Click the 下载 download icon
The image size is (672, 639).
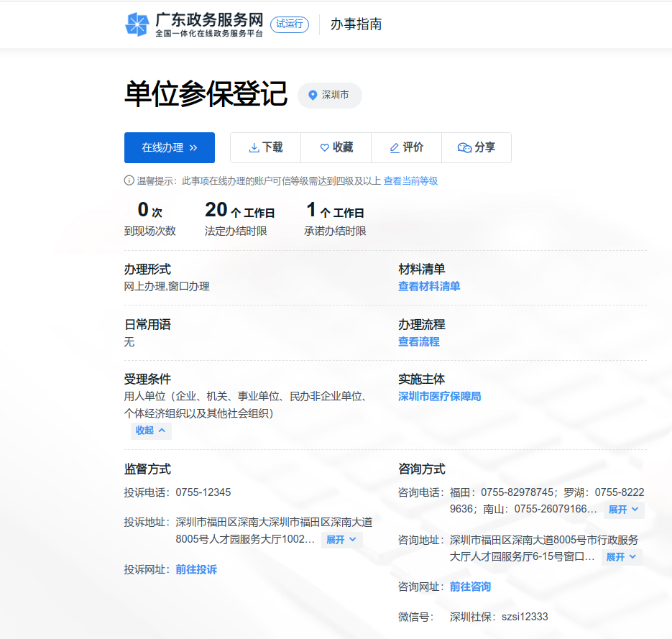[x=254, y=147]
